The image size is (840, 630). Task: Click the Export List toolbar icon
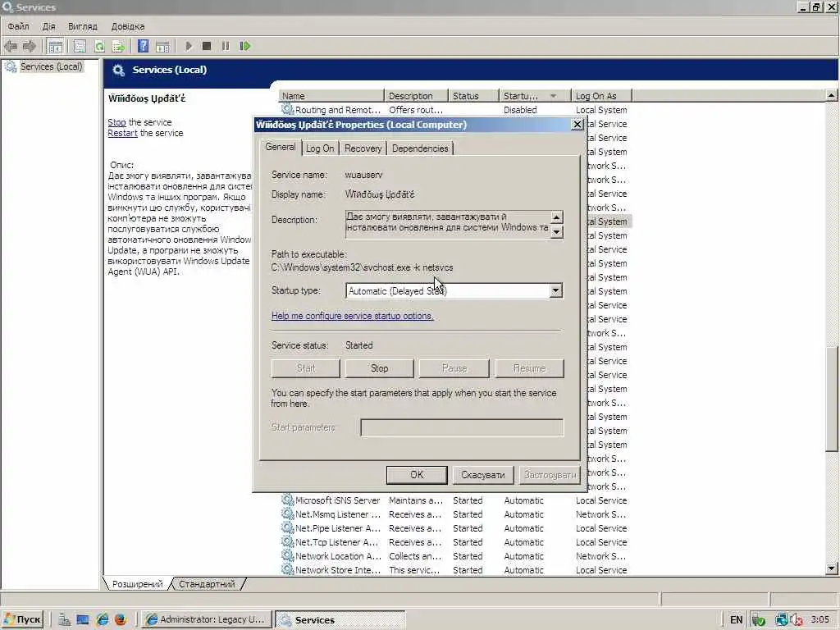pyautogui.click(x=118, y=46)
